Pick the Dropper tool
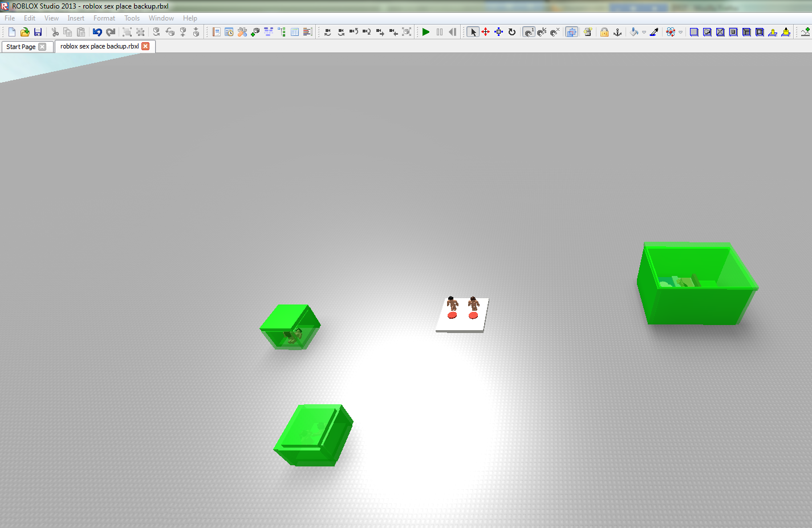Image resolution: width=812 pixels, height=528 pixels. coord(654,32)
